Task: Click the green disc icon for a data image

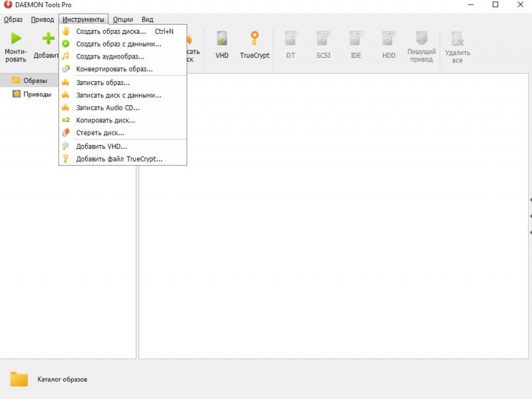Action: (x=66, y=44)
